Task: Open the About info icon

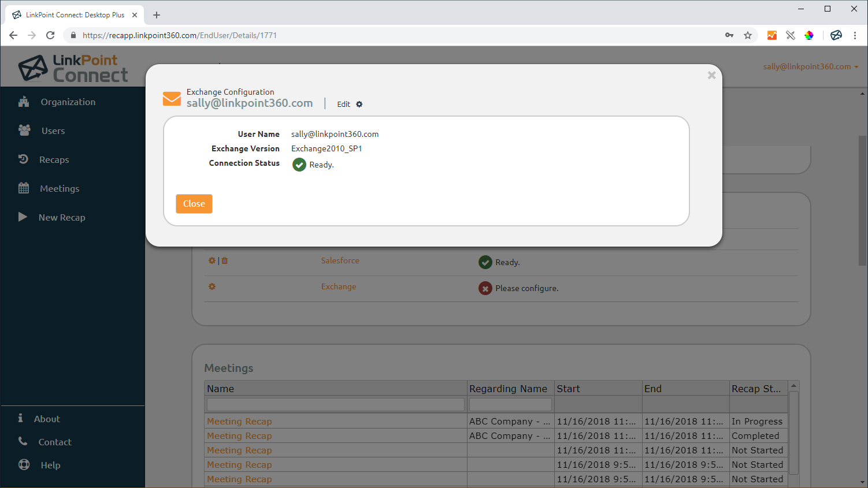Action: point(20,418)
